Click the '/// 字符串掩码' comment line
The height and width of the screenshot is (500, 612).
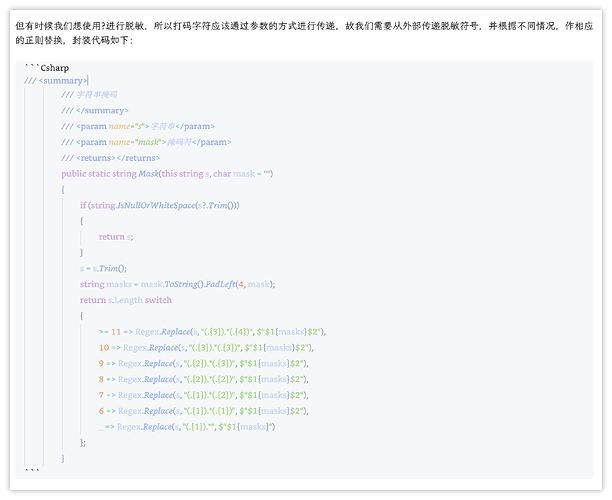89,94
